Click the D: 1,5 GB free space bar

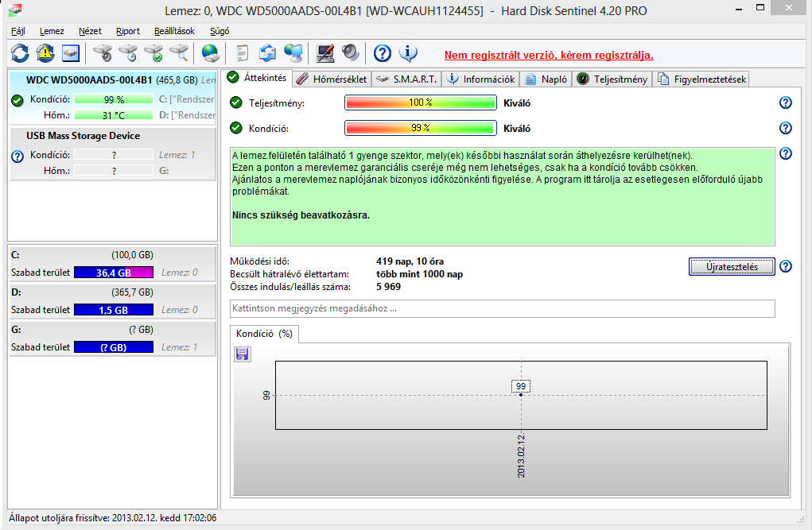point(114,310)
